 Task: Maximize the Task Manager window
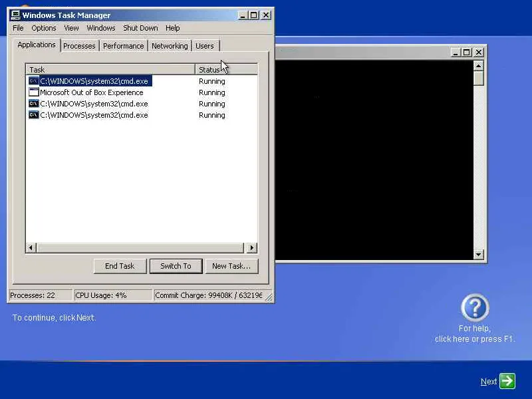pyautogui.click(x=254, y=15)
